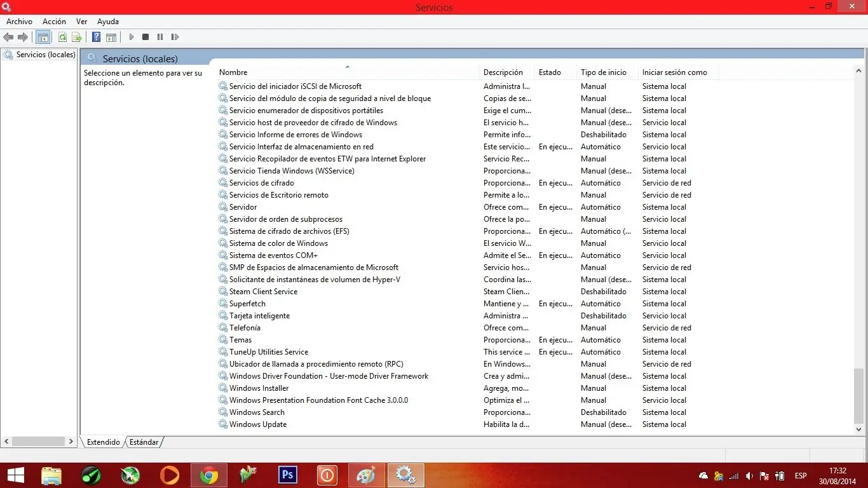
Task: Click gear icon beside Sistema de color de Windows
Action: [x=223, y=243]
